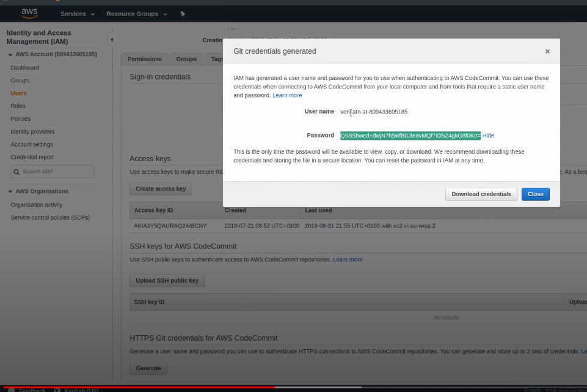
Task: Close the Git credentials dialog with X
Action: pyautogui.click(x=547, y=51)
